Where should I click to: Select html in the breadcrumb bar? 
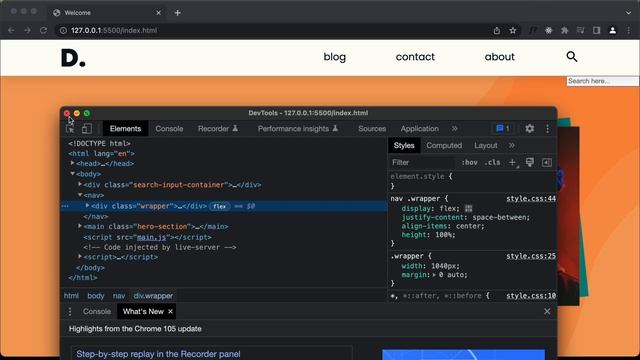pyautogui.click(x=71, y=296)
